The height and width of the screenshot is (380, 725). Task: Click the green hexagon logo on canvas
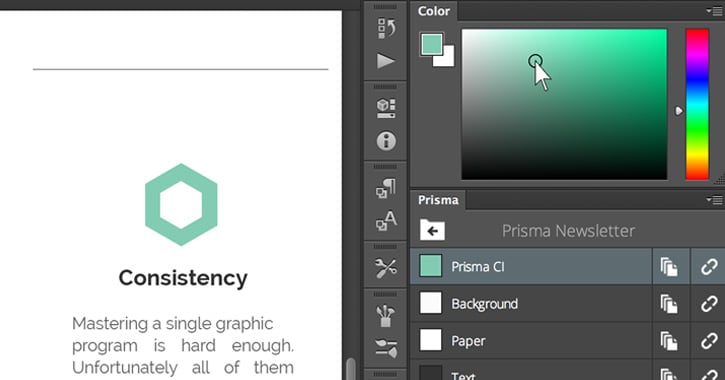coord(181,204)
